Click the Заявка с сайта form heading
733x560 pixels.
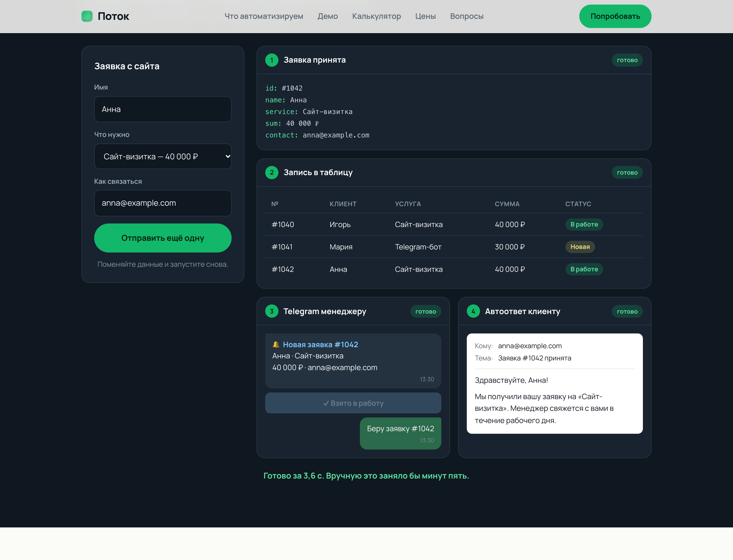tap(127, 66)
